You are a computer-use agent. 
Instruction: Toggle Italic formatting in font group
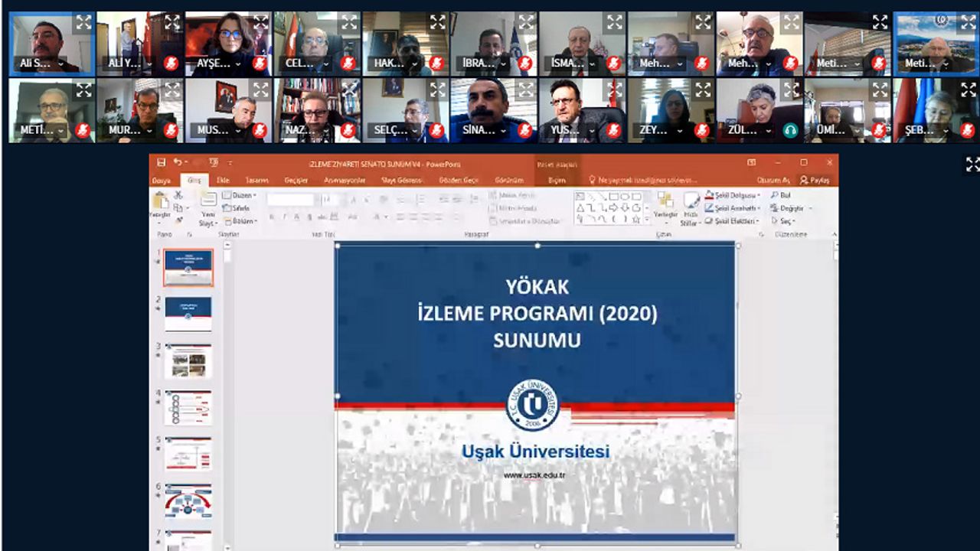pyautogui.click(x=284, y=217)
